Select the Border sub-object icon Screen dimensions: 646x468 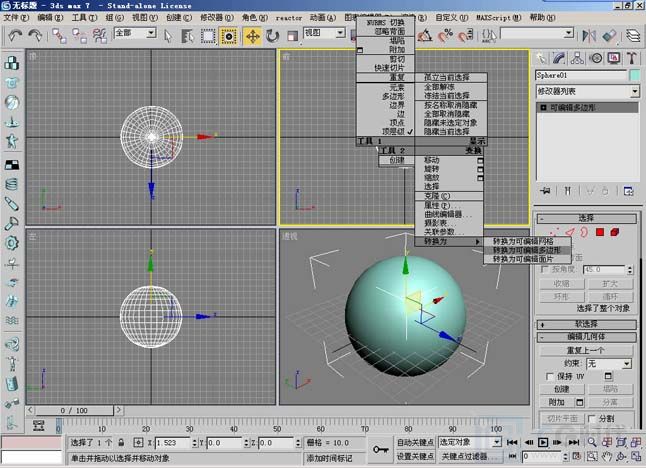pos(584,232)
